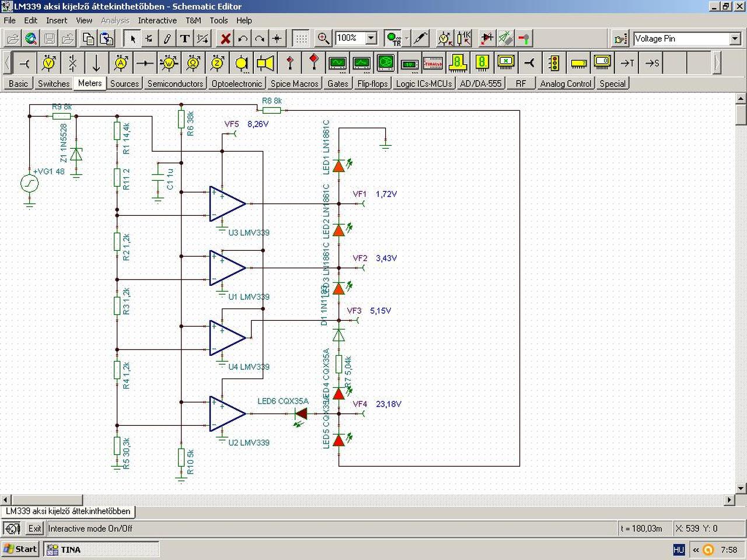
Task: Click the component bar left scroll arrow
Action: coord(7,62)
